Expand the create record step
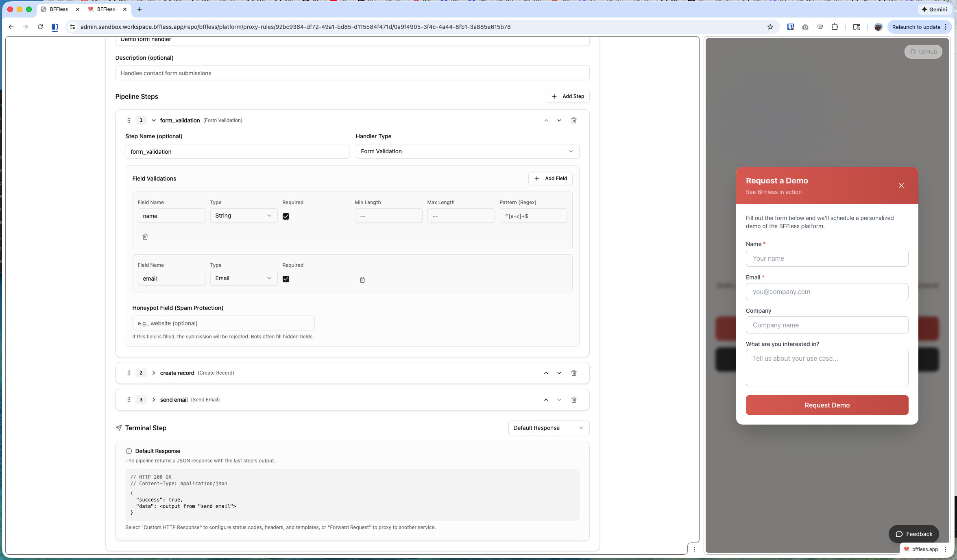This screenshot has width=957, height=560. click(154, 373)
